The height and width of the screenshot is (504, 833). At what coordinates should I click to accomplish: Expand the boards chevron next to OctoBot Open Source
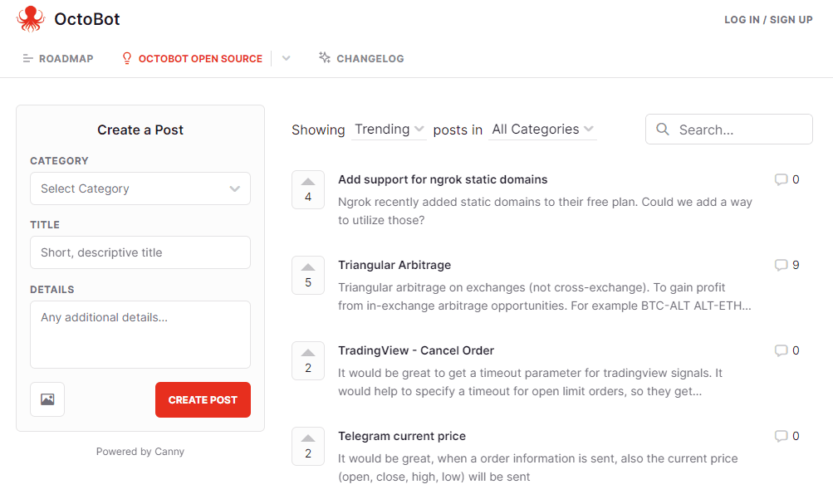(x=286, y=58)
